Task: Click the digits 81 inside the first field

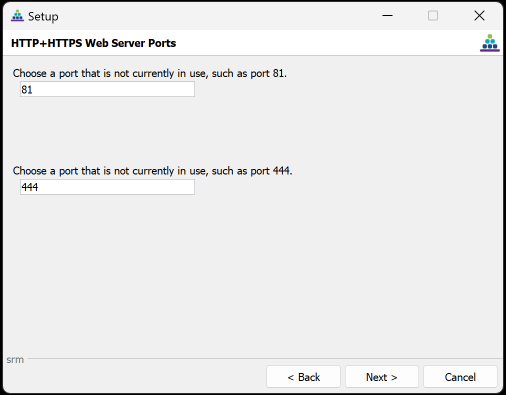Action: tap(27, 90)
